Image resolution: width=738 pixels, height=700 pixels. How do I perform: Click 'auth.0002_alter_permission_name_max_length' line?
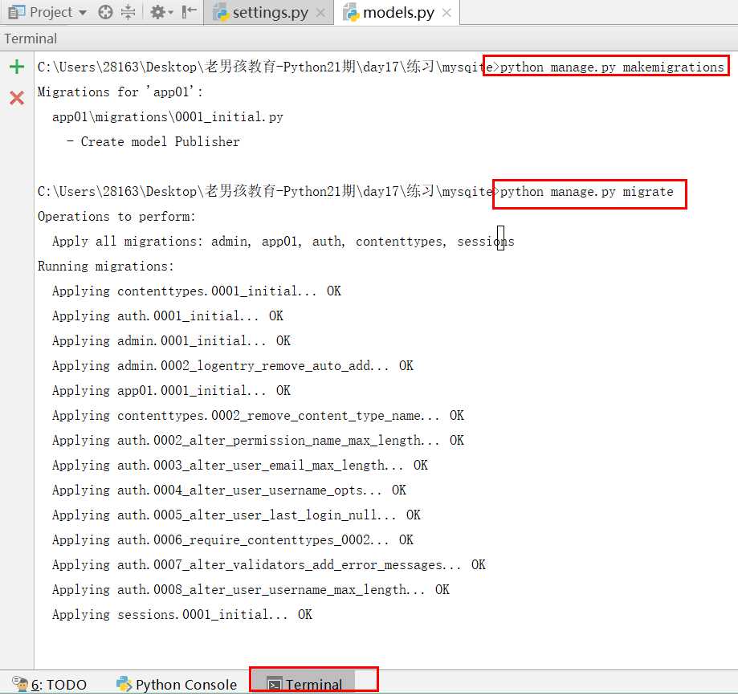[258, 441]
